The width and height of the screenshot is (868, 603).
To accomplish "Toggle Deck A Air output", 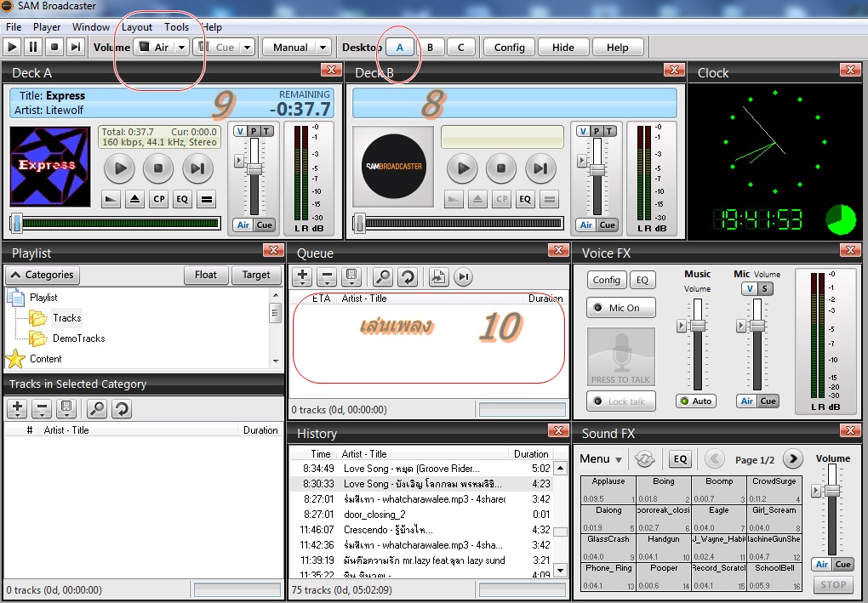I will coord(243,225).
